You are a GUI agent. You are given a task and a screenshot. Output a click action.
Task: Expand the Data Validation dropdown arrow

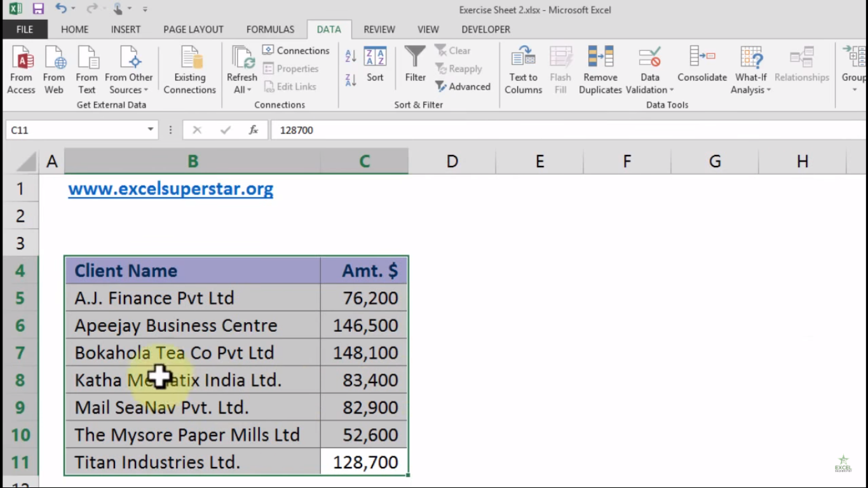pos(671,90)
